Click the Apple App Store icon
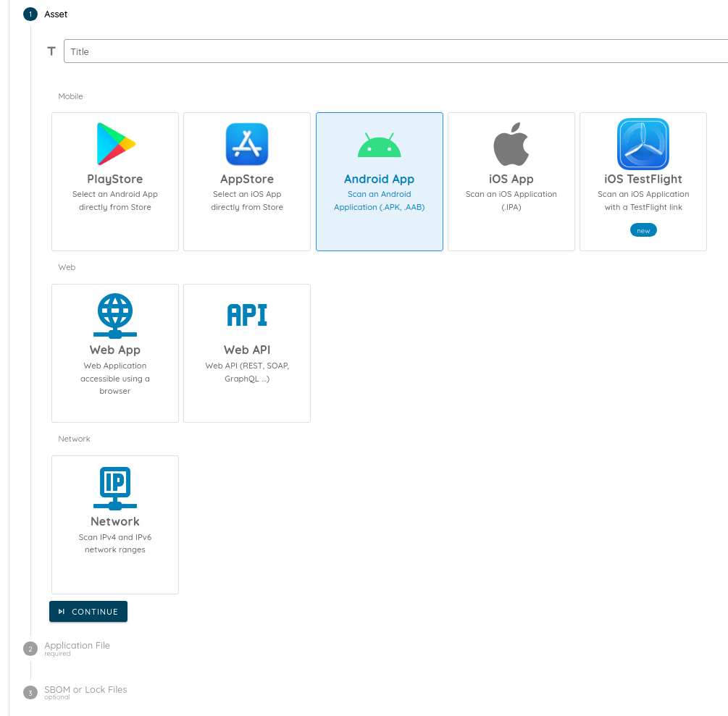 click(247, 144)
